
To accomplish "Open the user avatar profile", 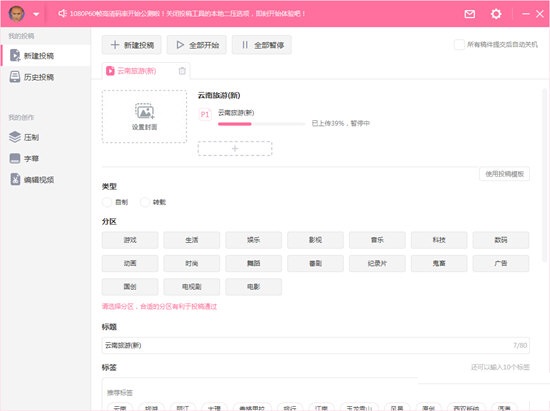I will (16, 14).
